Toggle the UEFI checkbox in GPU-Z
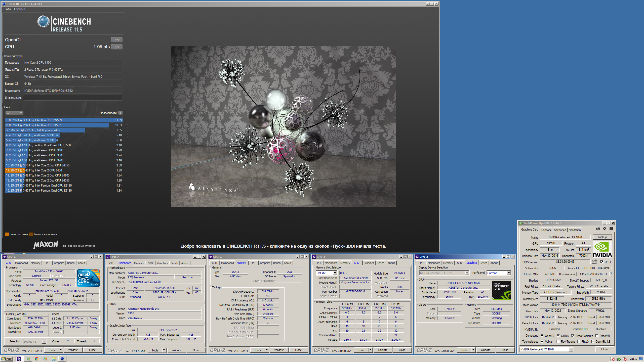 pyautogui.click(x=602, y=262)
